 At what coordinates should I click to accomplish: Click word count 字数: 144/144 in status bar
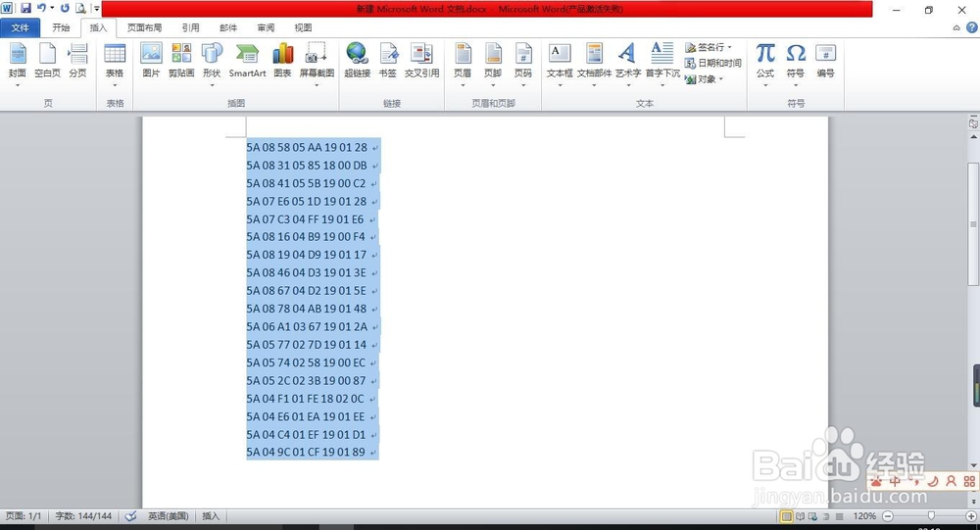point(83,516)
